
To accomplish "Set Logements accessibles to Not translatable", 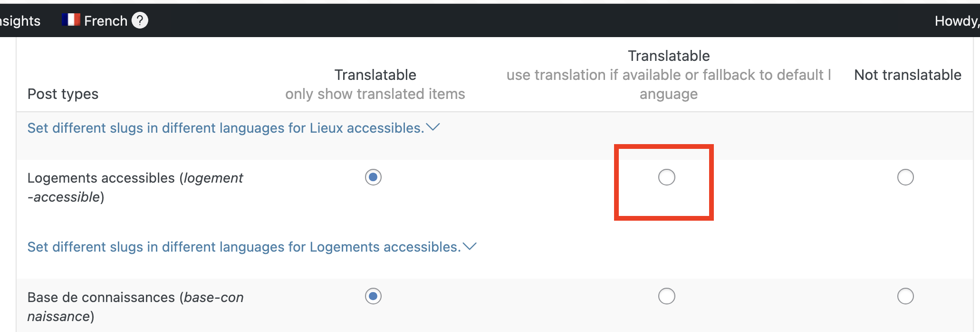I will point(905,177).
